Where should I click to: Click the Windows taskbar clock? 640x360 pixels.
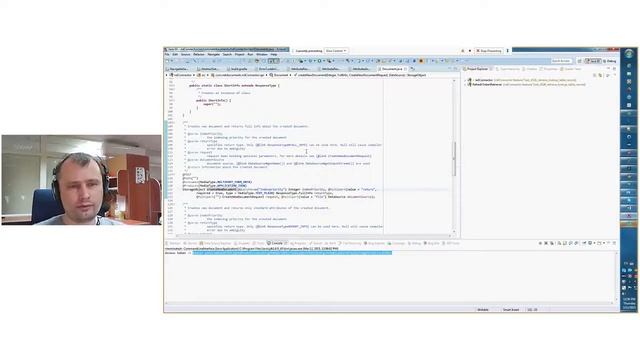click(x=629, y=303)
